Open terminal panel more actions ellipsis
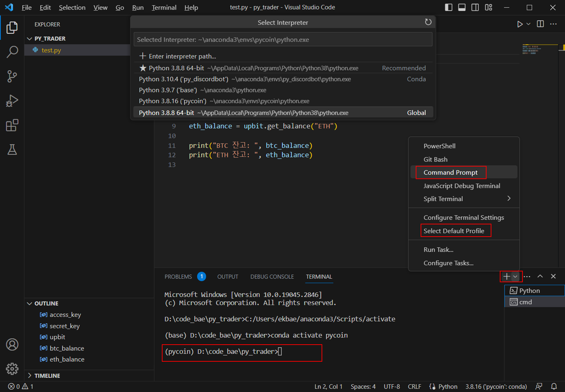565x392 pixels. click(x=527, y=277)
